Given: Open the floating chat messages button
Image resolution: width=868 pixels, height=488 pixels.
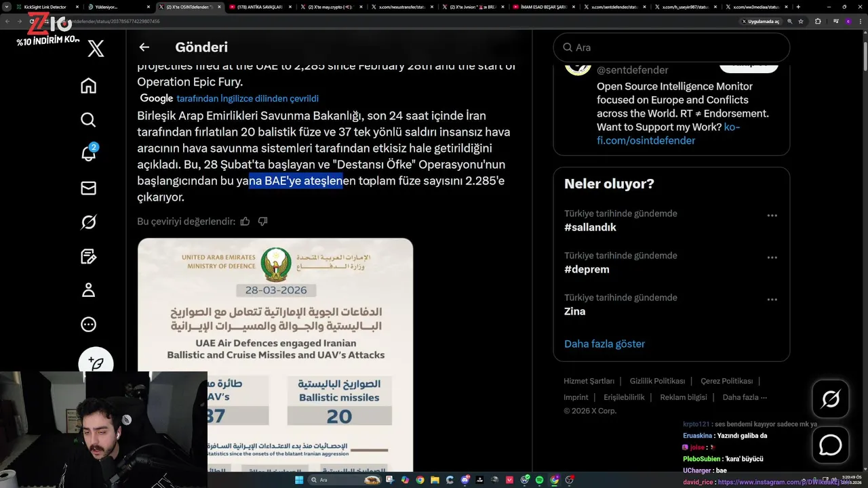Looking at the screenshot, I should click(x=831, y=445).
